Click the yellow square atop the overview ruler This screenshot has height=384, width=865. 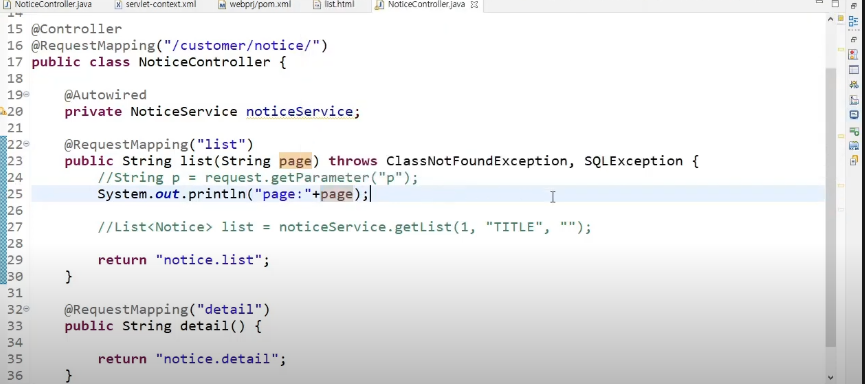[841, 18]
